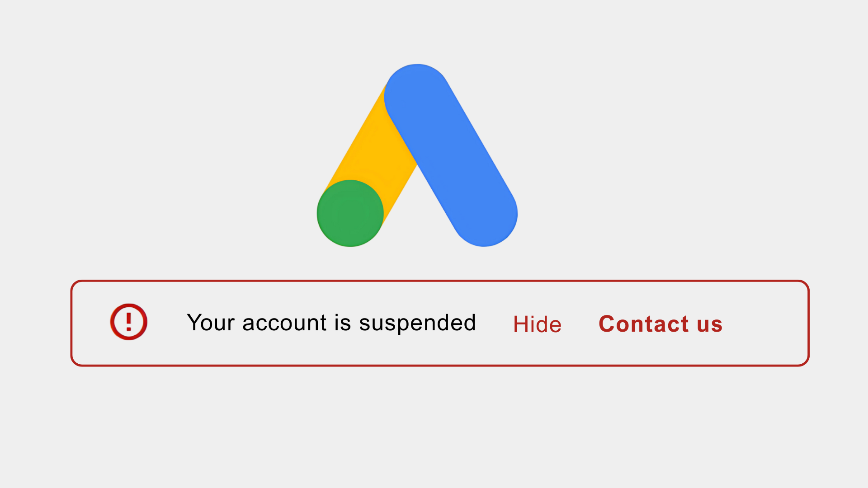Open the Contact us link

click(x=660, y=324)
